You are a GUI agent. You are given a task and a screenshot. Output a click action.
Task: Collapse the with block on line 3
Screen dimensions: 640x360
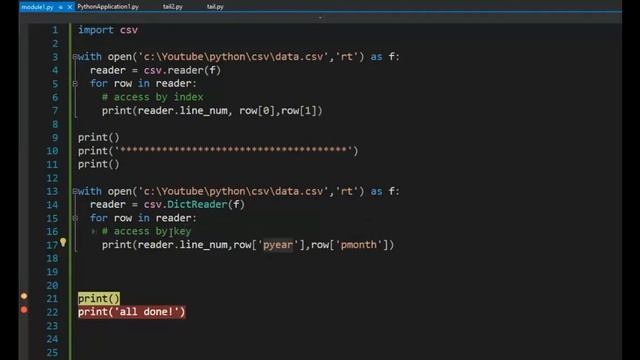pos(75,57)
